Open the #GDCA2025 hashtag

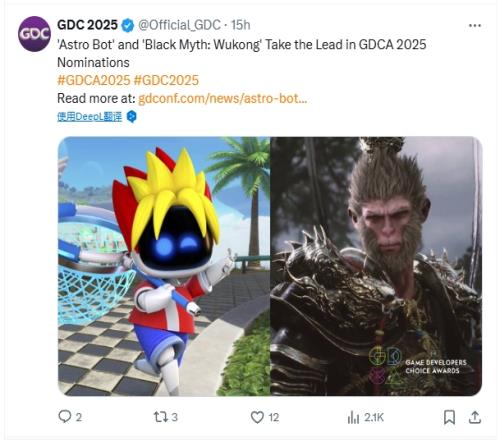tap(94, 80)
